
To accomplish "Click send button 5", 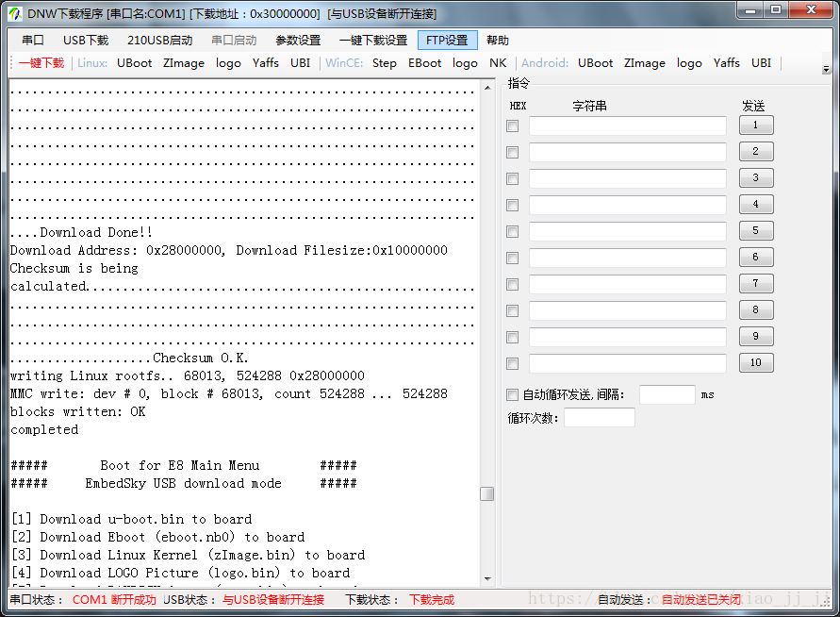I will pyautogui.click(x=756, y=230).
